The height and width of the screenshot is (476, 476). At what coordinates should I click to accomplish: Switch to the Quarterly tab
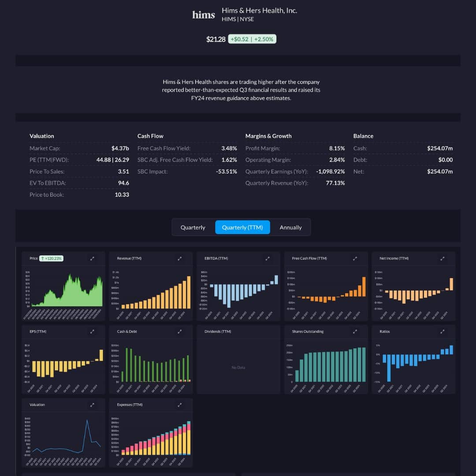pyautogui.click(x=193, y=227)
